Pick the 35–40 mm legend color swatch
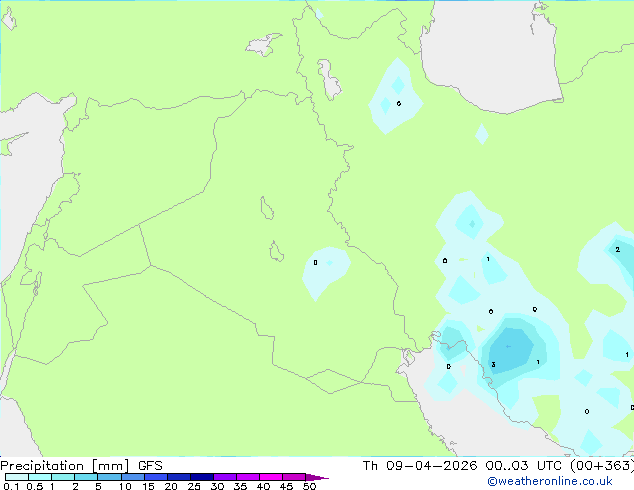634x490 pixels. coord(248,477)
